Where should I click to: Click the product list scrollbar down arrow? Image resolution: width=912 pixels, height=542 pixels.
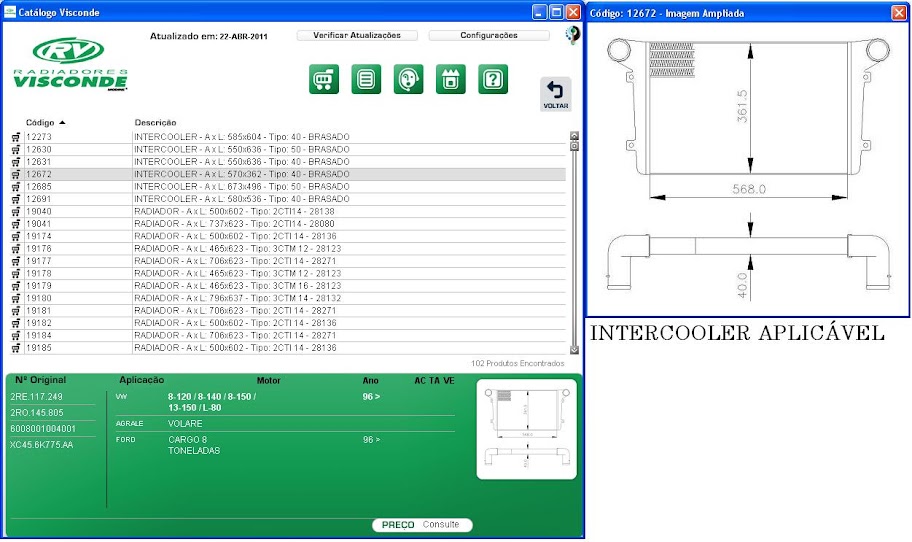point(574,350)
